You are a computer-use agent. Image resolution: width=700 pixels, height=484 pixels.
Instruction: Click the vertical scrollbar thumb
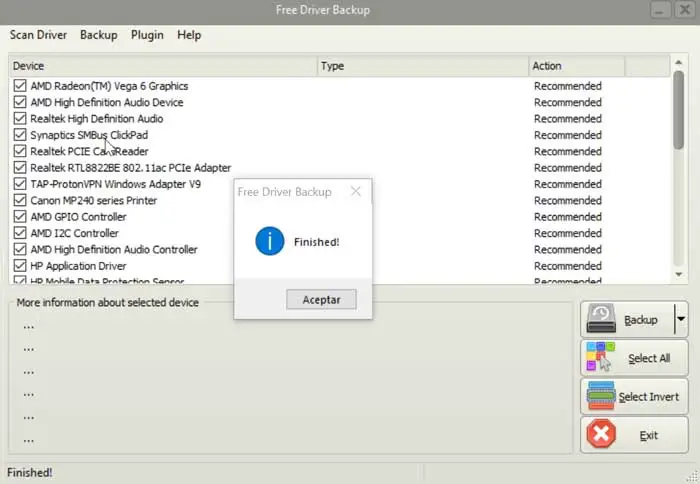679,110
